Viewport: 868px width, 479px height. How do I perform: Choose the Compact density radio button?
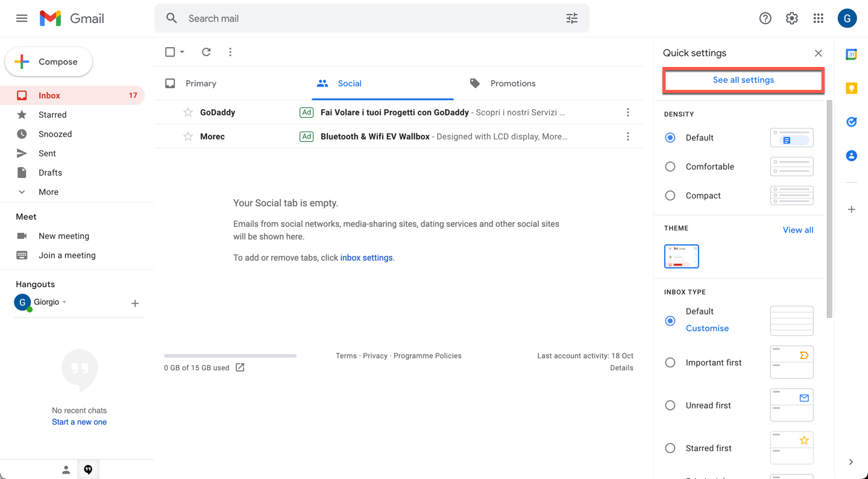[x=670, y=195]
